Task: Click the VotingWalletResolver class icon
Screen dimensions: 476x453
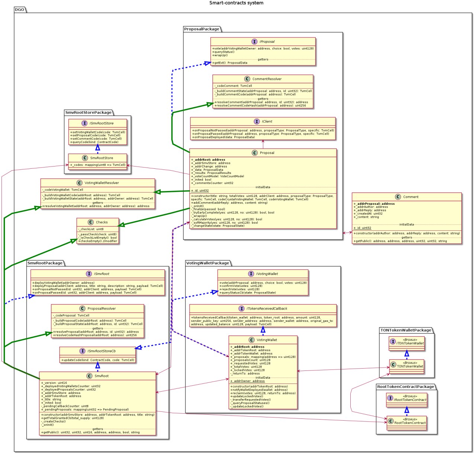Action: (79, 183)
